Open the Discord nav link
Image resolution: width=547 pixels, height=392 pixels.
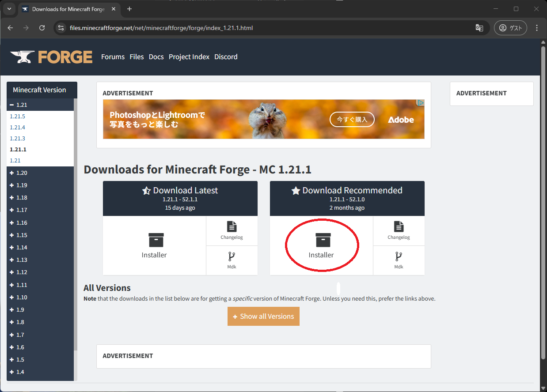point(226,57)
